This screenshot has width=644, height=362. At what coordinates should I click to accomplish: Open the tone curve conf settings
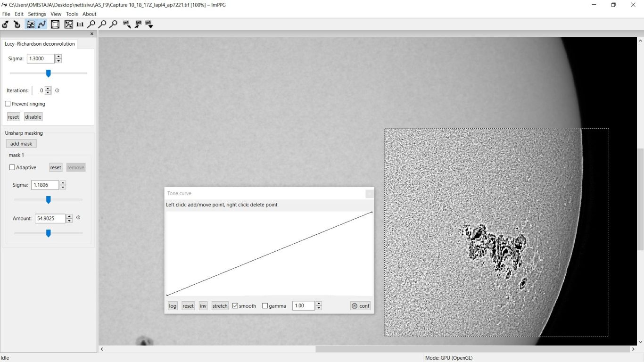[x=361, y=306]
